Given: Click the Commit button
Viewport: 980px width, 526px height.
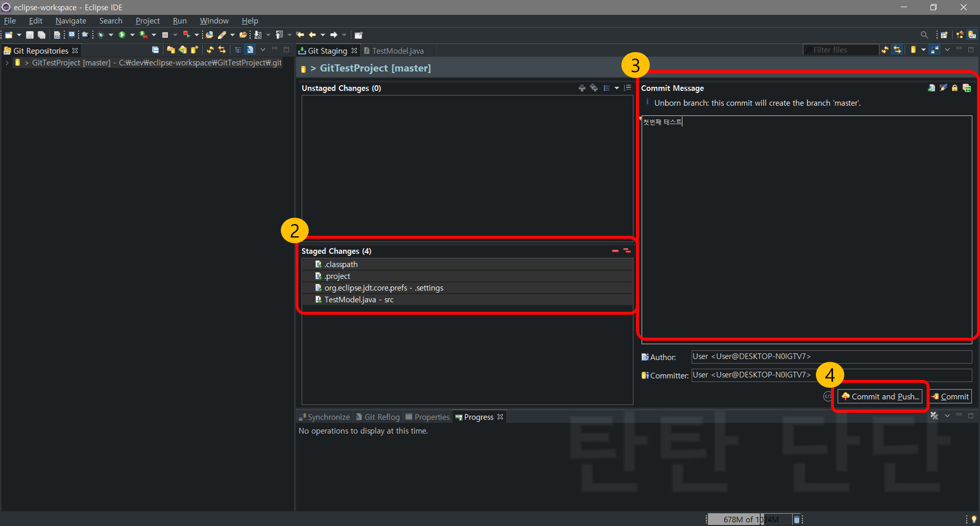Looking at the screenshot, I should [951, 396].
